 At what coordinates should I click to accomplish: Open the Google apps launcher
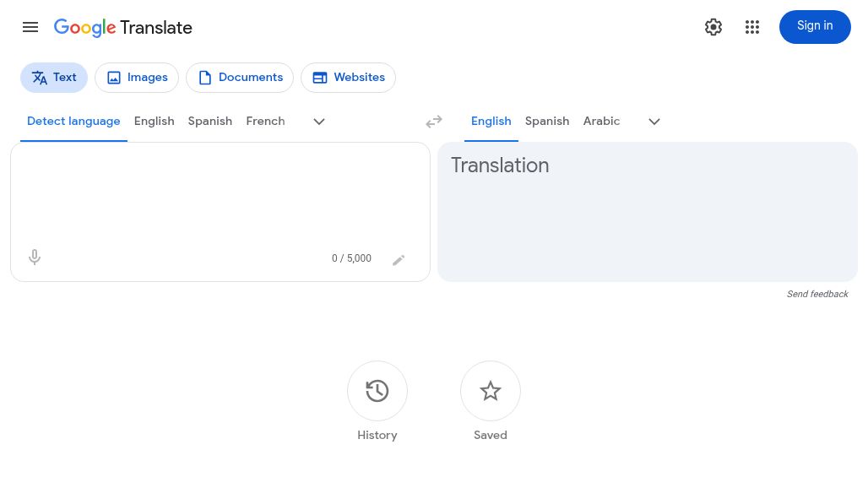pyautogui.click(x=752, y=27)
